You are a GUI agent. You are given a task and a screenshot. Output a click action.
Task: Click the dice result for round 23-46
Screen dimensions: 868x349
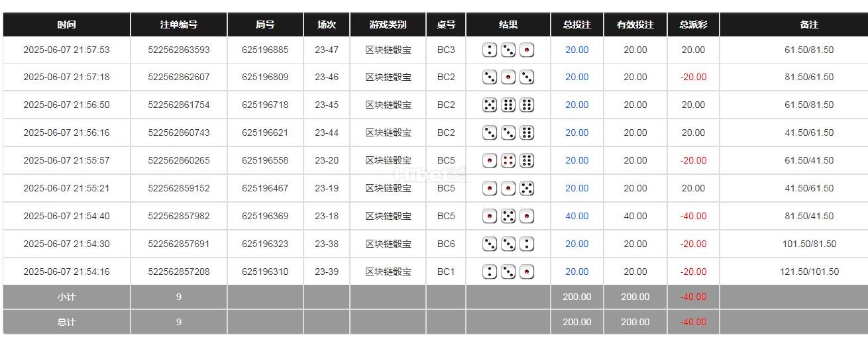tap(508, 77)
